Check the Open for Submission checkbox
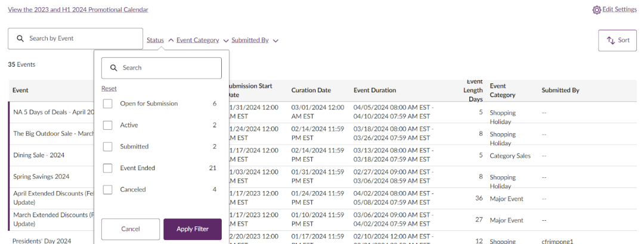Image resolution: width=644 pixels, height=244 pixels. tap(108, 104)
